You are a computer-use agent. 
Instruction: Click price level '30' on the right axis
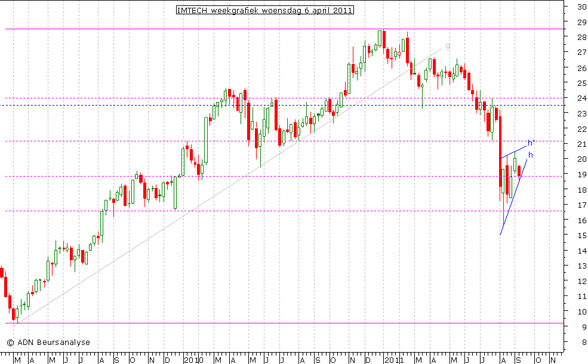click(x=581, y=6)
